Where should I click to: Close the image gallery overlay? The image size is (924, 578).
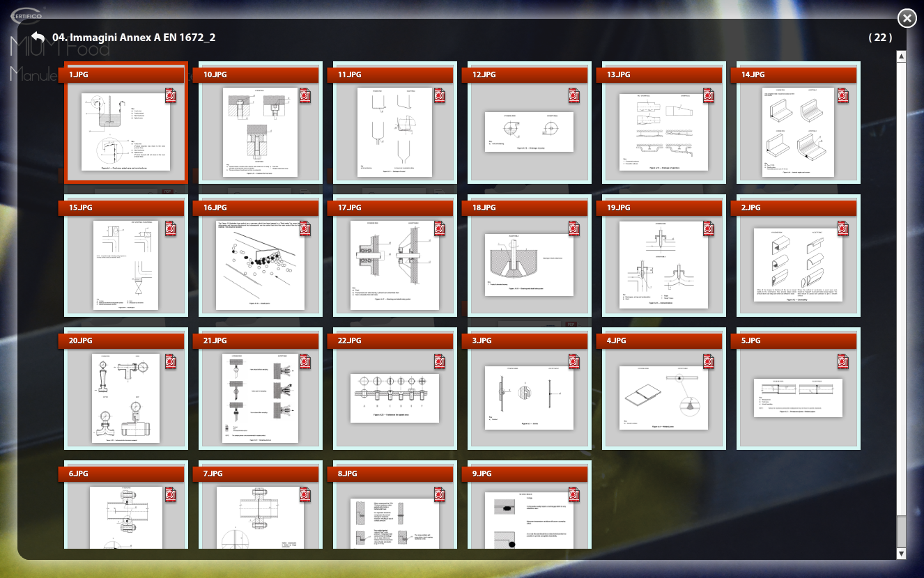[x=907, y=18]
